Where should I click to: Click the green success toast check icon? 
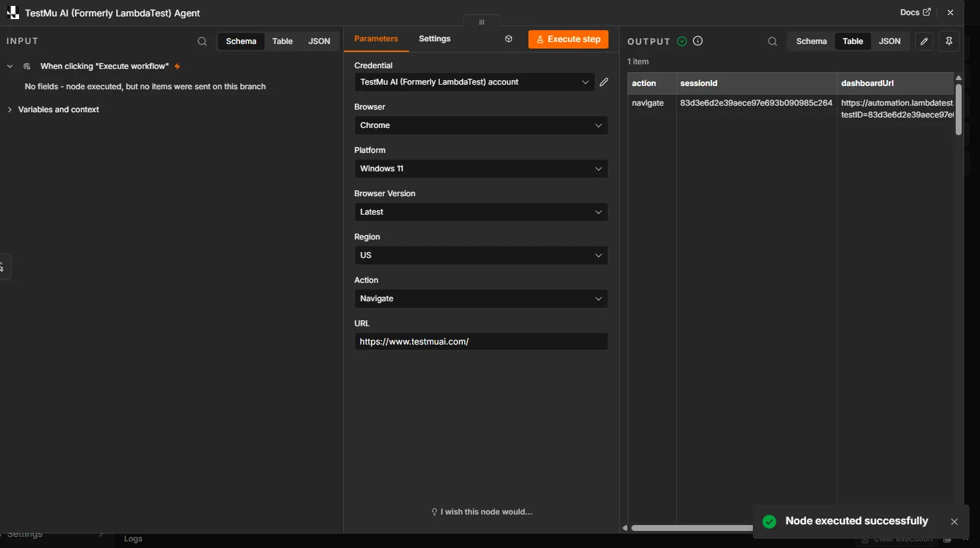point(769,521)
